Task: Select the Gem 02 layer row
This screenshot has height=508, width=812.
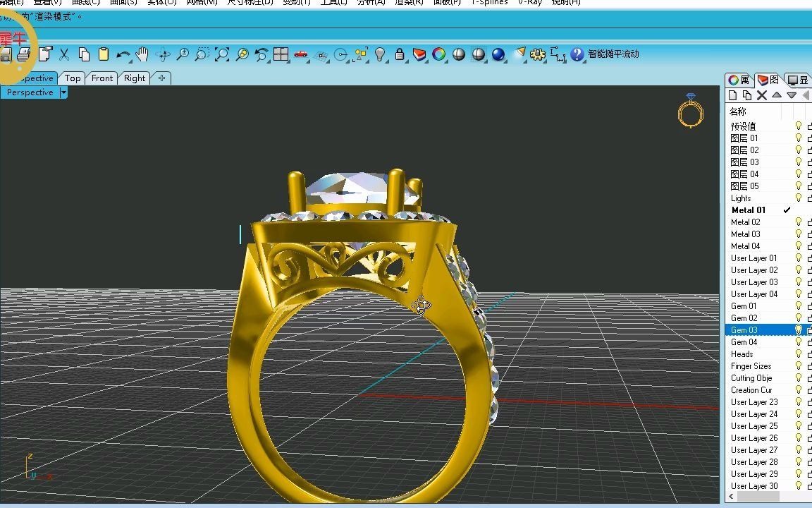Action: coord(768,317)
